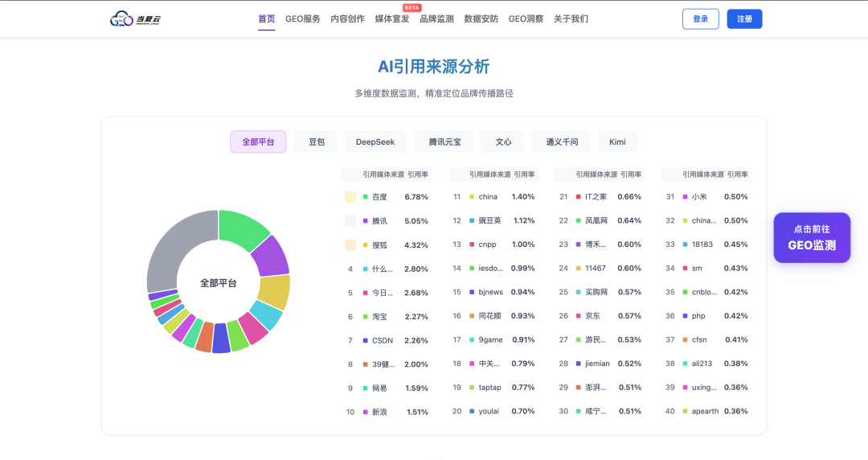Click the 百度 green legend swatch
The height and width of the screenshot is (460, 868).
[x=366, y=197]
